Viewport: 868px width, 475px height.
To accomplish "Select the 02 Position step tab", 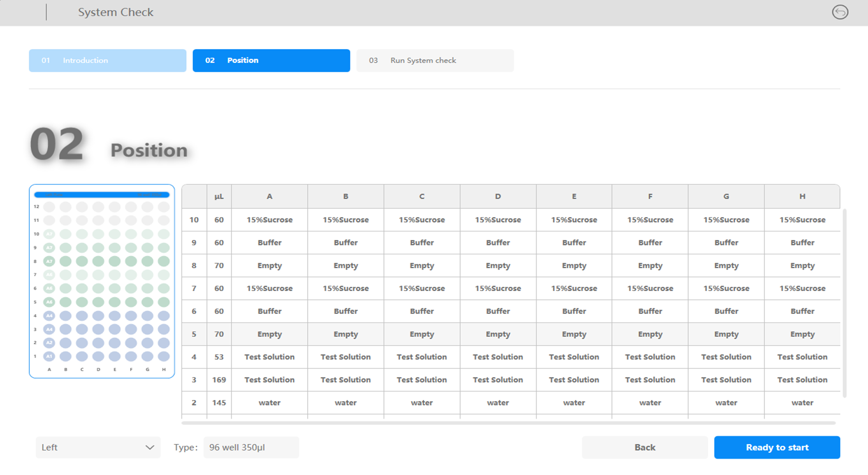I will 271,60.
